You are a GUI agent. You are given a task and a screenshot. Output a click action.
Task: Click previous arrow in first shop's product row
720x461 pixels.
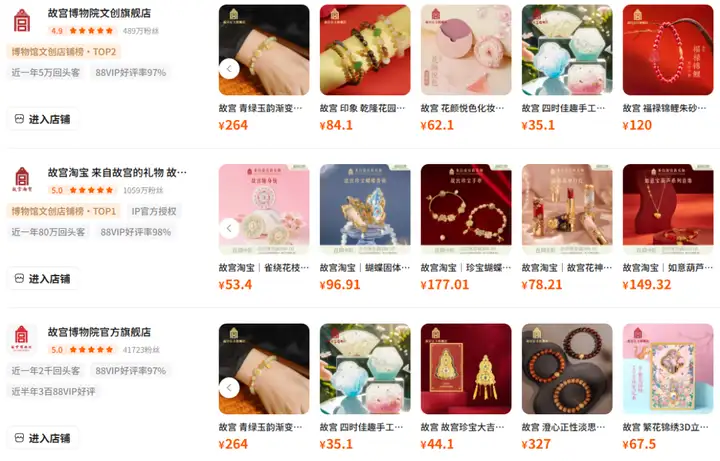click(229, 69)
